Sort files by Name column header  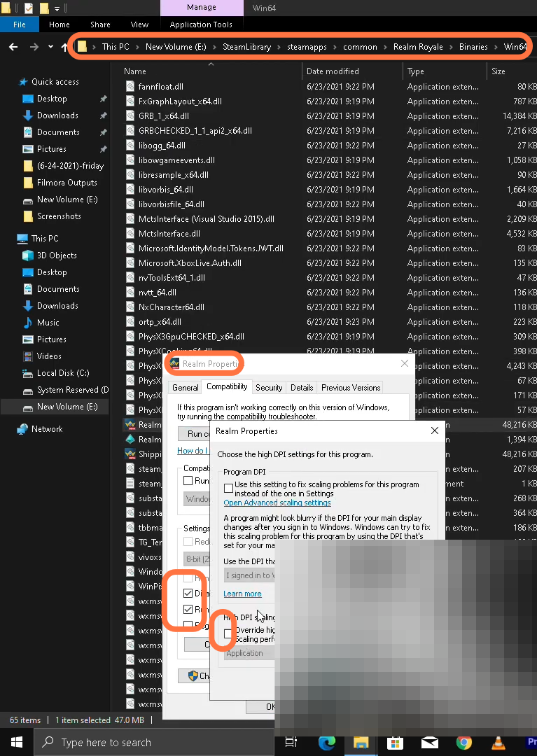coord(135,71)
